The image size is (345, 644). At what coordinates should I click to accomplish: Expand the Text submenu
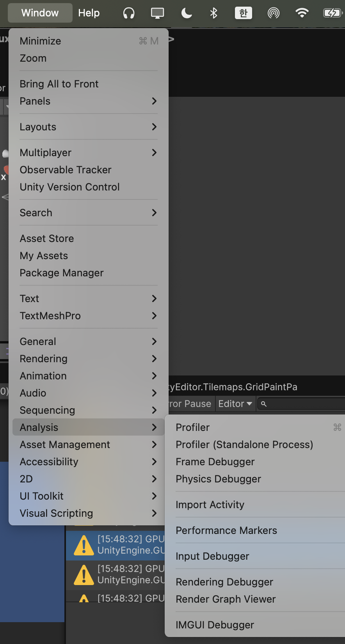[x=89, y=299]
